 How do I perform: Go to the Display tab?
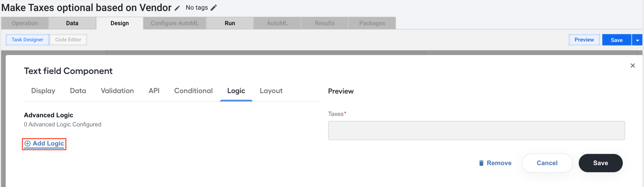coord(43,91)
